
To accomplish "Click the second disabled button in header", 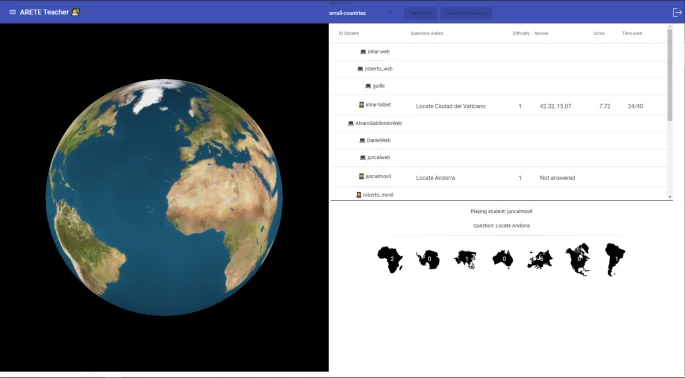I will click(466, 13).
